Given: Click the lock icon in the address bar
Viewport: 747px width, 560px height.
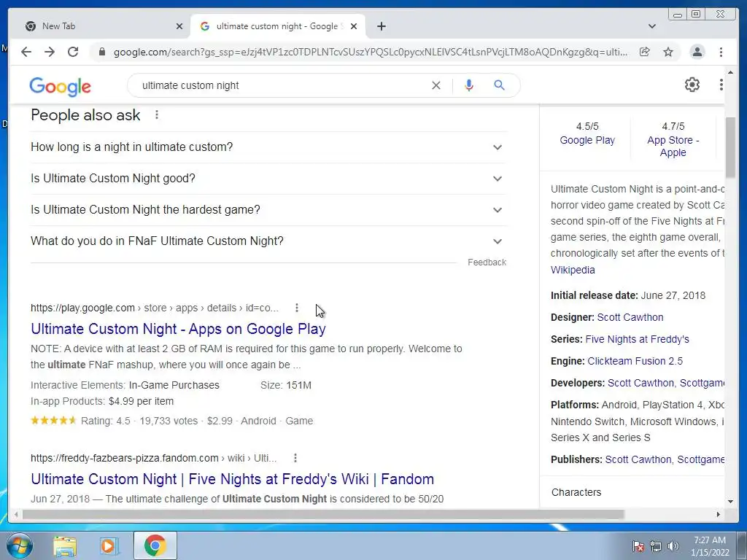Looking at the screenshot, I should (x=101, y=52).
